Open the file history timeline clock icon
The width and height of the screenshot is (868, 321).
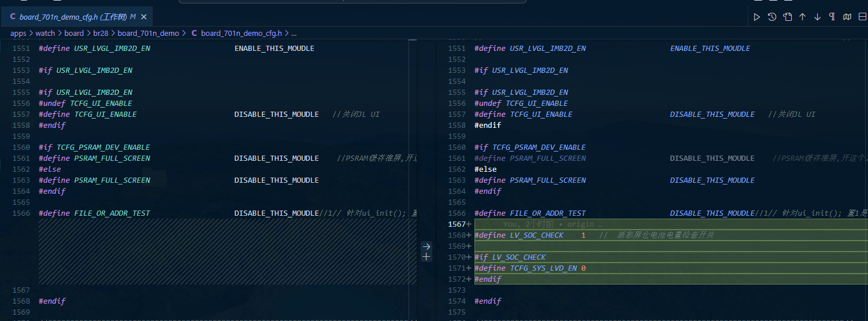tap(772, 17)
